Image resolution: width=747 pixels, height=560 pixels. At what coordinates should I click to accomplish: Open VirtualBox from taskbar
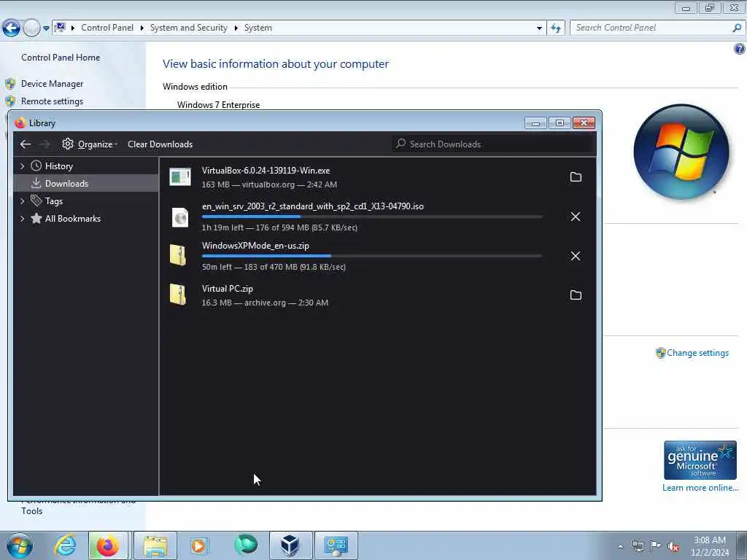[290, 545]
